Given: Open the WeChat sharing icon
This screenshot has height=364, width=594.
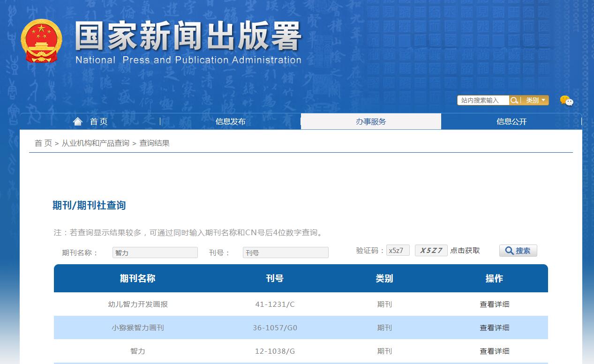Looking at the screenshot, I should 567,100.
